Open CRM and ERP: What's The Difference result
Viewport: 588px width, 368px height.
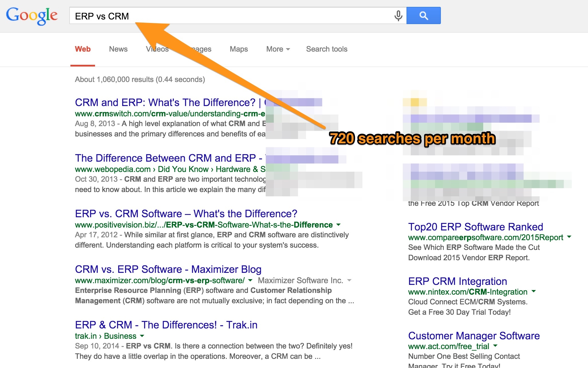click(165, 103)
